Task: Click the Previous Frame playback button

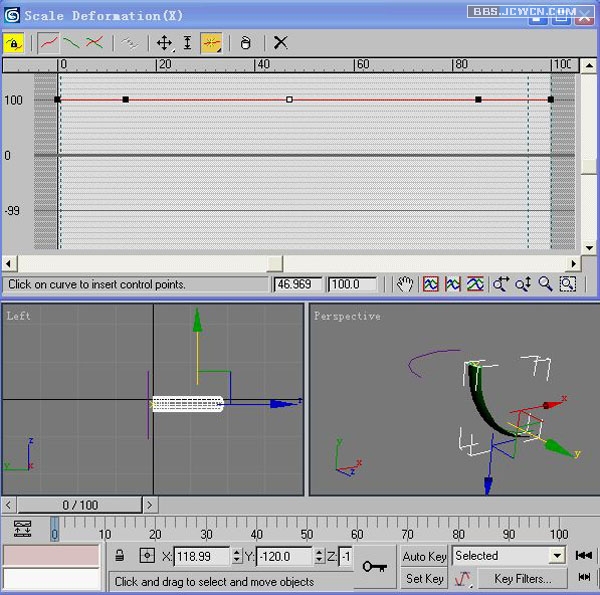Action: click(x=584, y=577)
